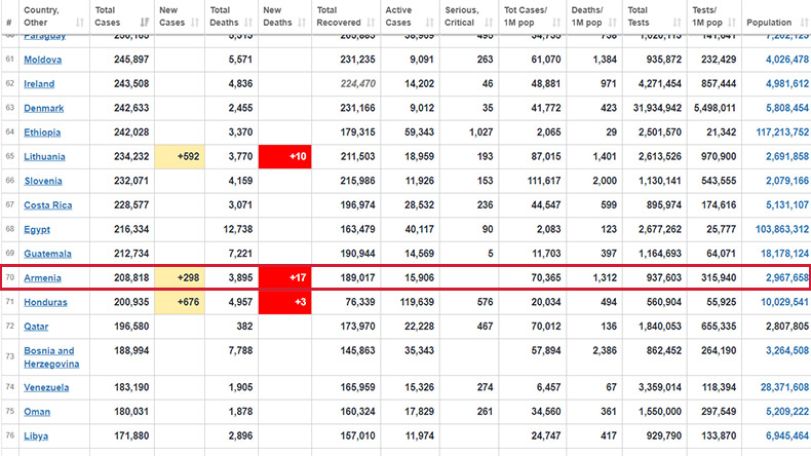Viewport: 811px width, 456px height.
Task: Sort by Total Cases column arrow icon
Action: pos(145,22)
